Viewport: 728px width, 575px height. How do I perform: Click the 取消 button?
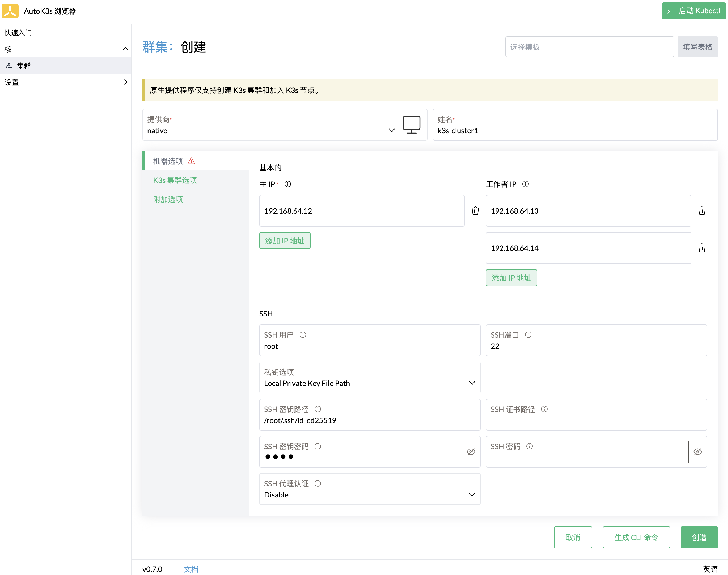573,537
